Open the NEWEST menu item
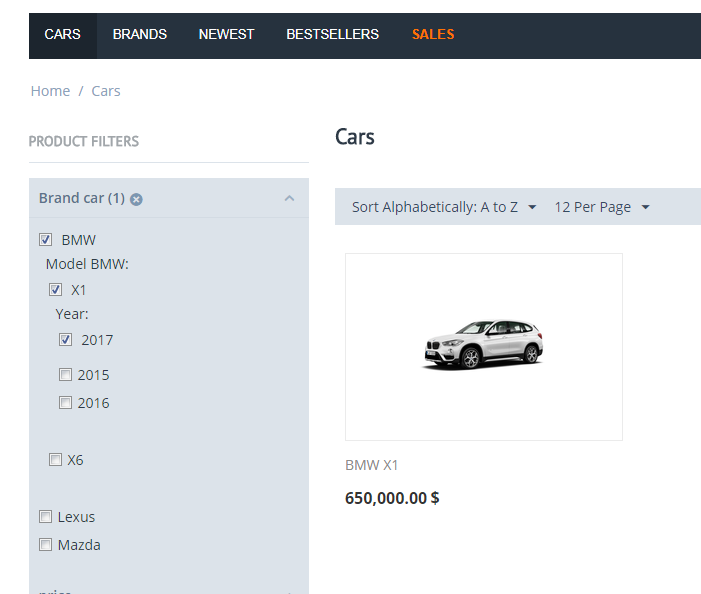The width and height of the screenshot is (701, 594). (x=226, y=34)
